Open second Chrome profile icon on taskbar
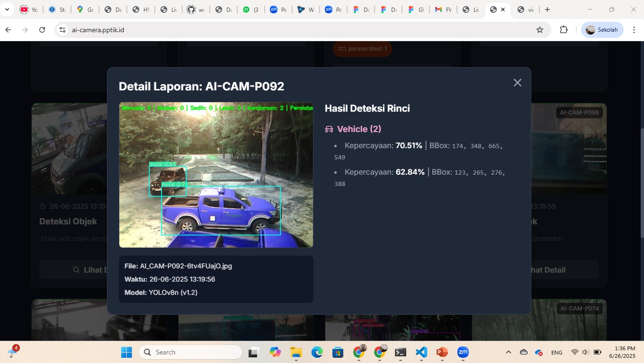This screenshot has height=363, width=644. 380,352
